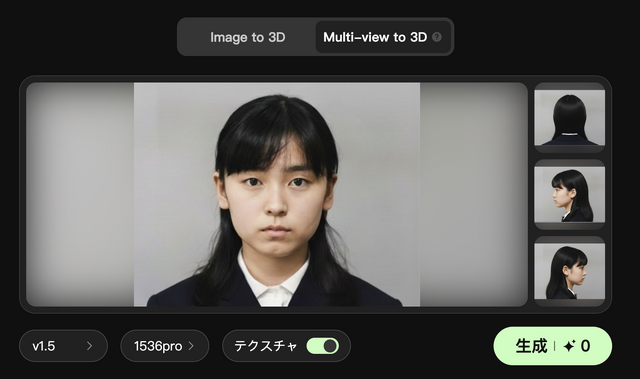640x379 pixels.
Task: Select the Multi-view to 3D tab
Action: pyautogui.click(x=383, y=37)
